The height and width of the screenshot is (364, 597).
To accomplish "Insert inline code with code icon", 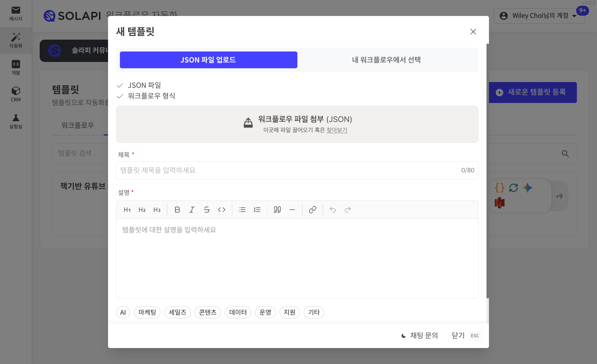I will tap(222, 210).
